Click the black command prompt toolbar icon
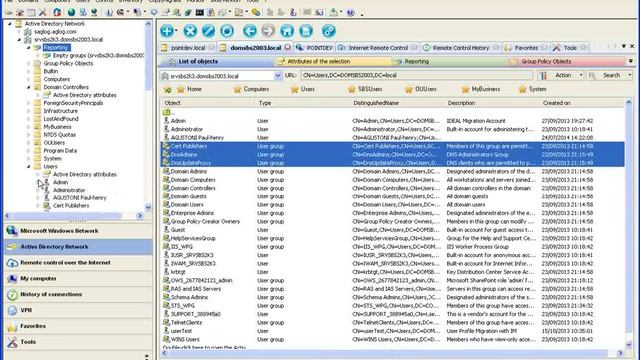Viewport: 640px width, 360px height. [200, 13]
